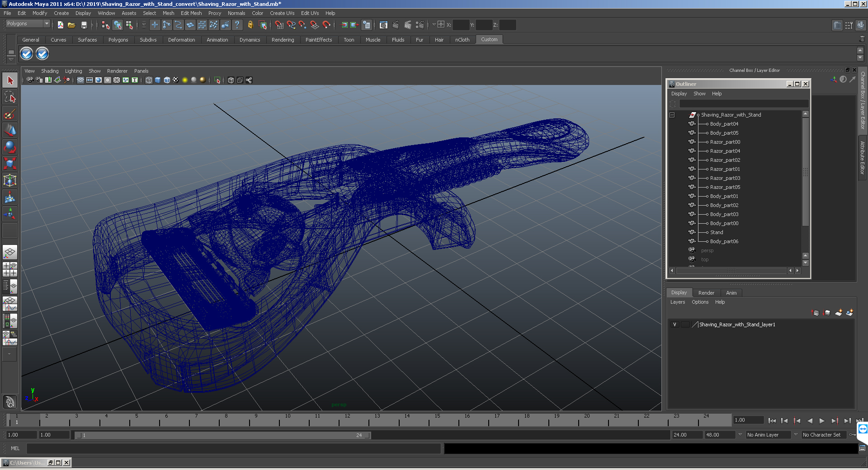Toggle textured display checker icon

(176, 80)
